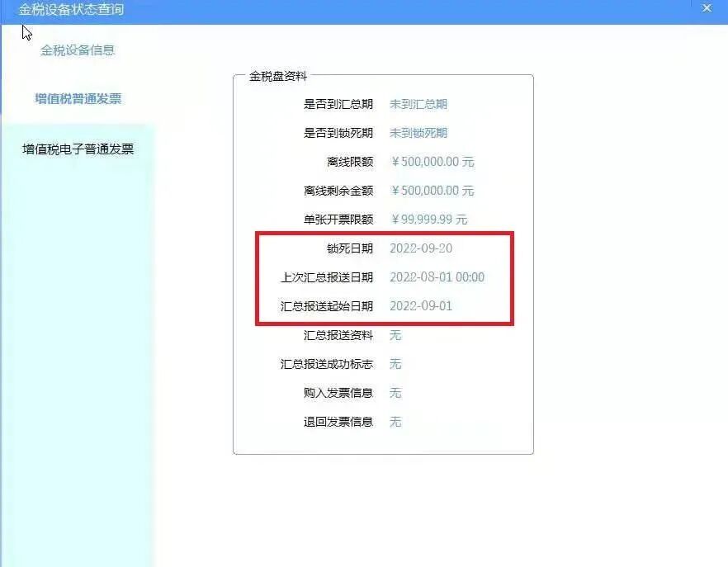
Task: Click the 离线限额 amount ¥500,000.00
Action: (x=433, y=162)
